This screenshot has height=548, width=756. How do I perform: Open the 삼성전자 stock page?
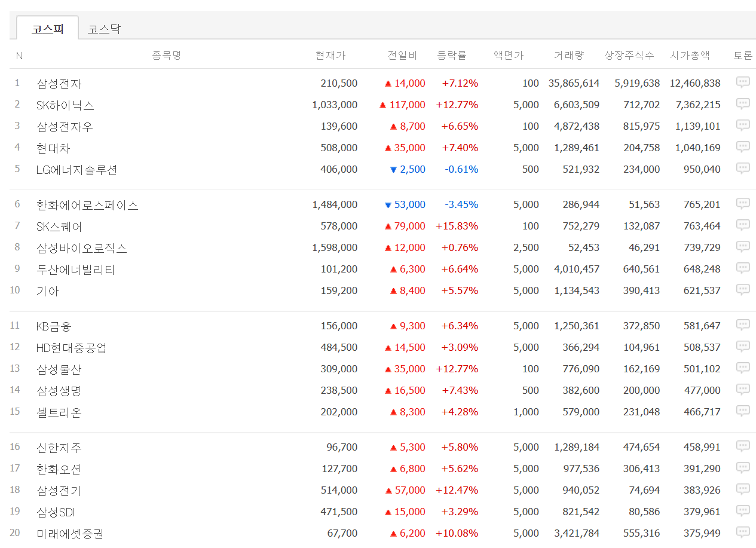tap(59, 84)
